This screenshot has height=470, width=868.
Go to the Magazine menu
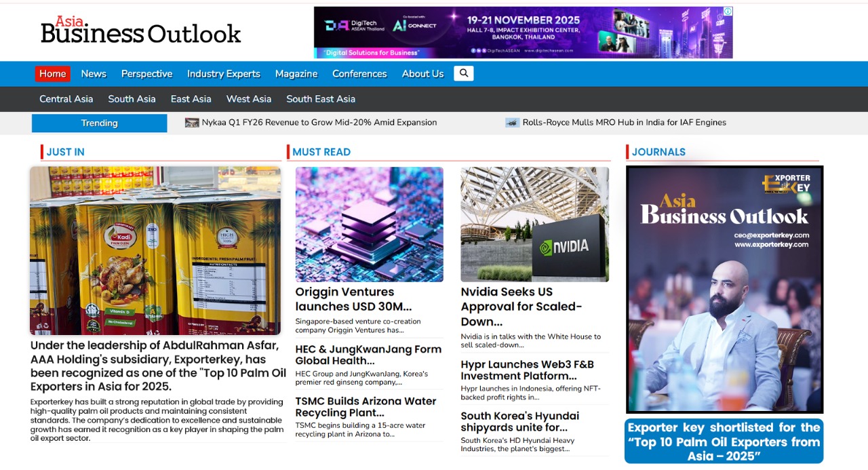click(x=296, y=74)
